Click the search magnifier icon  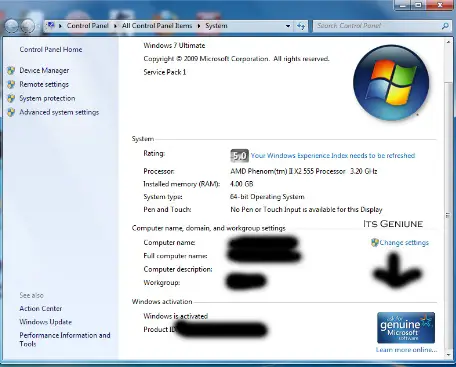pyautogui.click(x=445, y=26)
